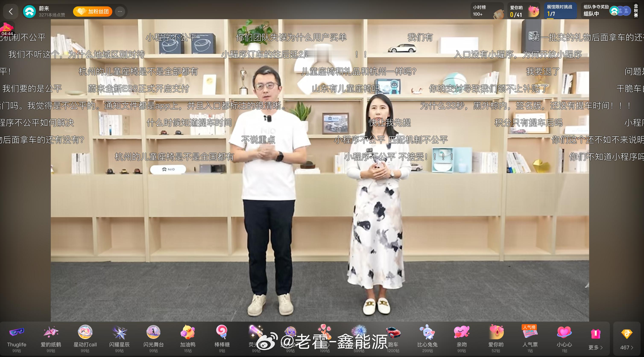Image resolution: width=644 pixels, height=357 pixels.
Task: Send the finger-heart gift for 199钻
Action: coord(325,339)
